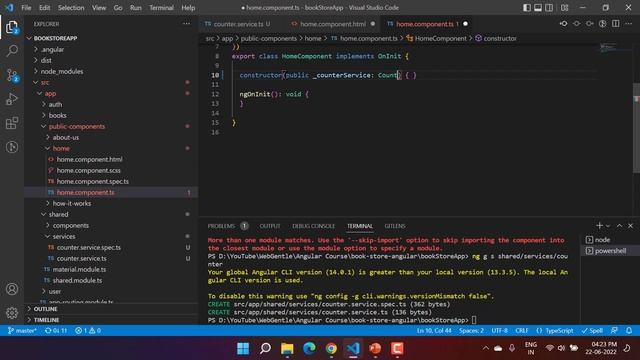Open the Selection menu
This screenshot has width=640, height=360.
71,8
